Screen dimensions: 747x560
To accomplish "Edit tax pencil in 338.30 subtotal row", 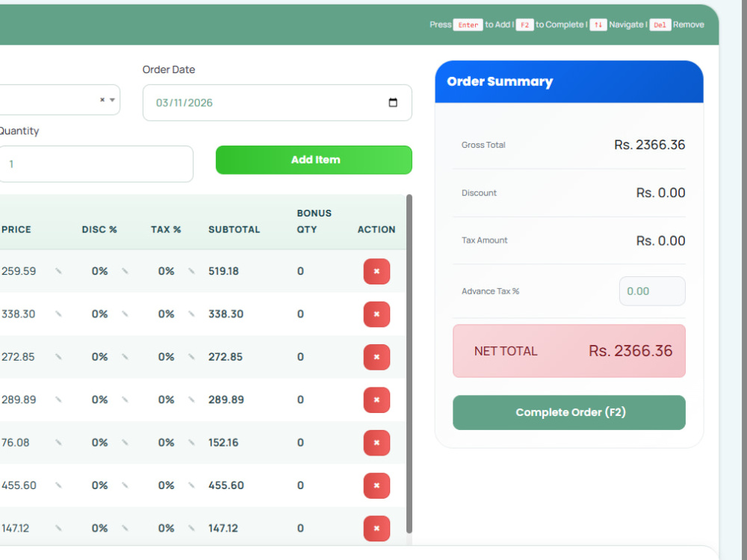I will point(191,314).
